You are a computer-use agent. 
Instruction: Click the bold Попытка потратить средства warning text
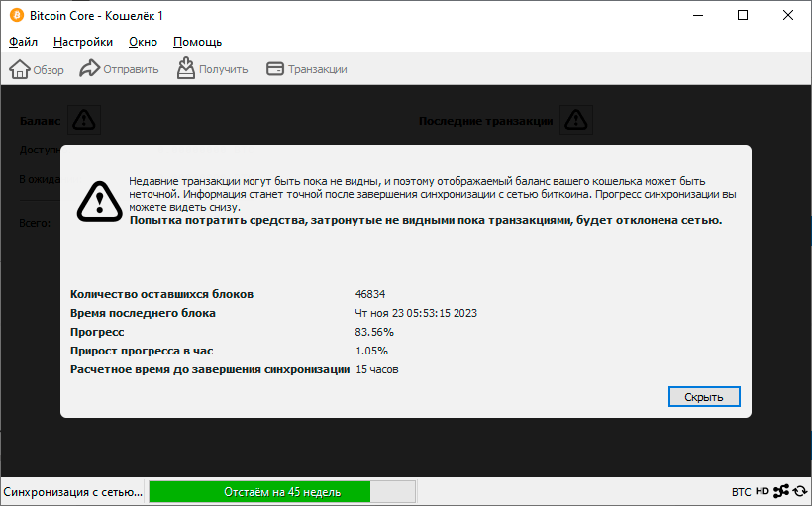tap(426, 220)
